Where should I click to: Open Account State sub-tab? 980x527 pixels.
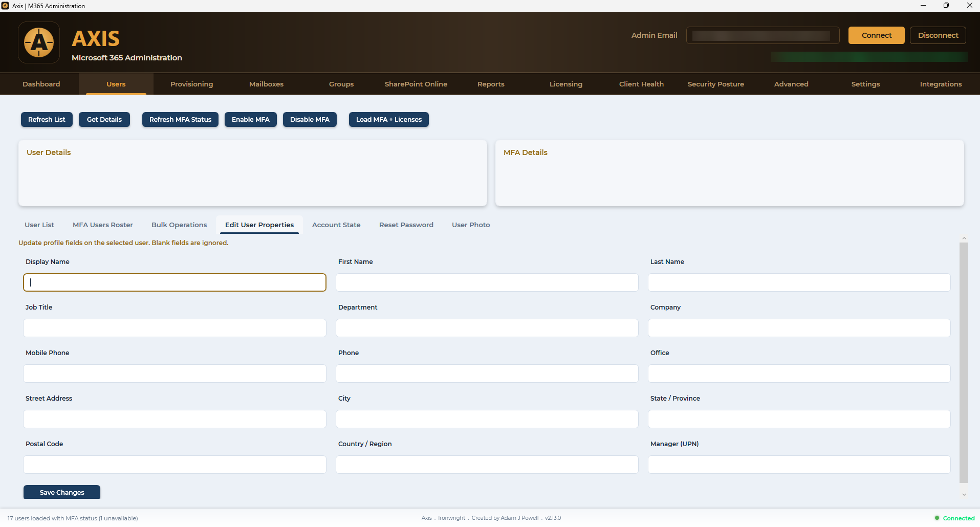[336, 225]
